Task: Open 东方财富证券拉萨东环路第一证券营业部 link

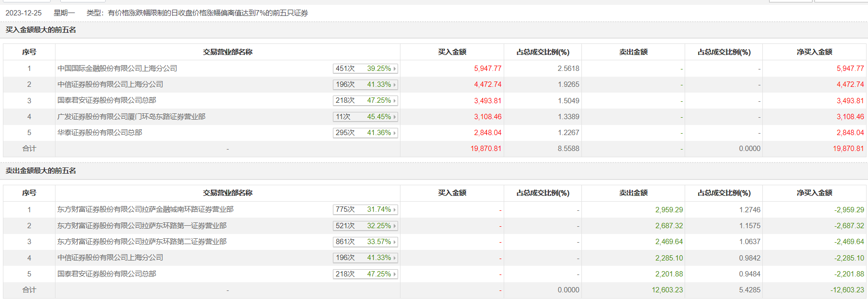Action: click(142, 226)
